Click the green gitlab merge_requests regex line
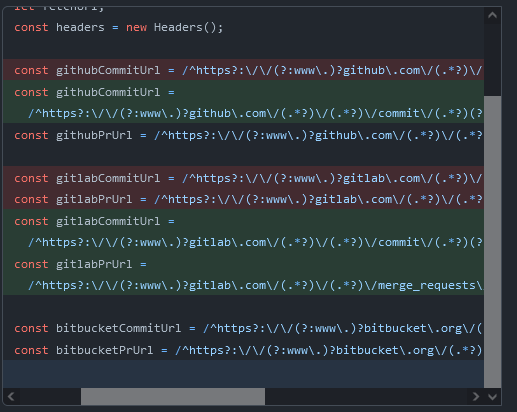Viewport: 517px width, 412px height. pyautogui.click(x=243, y=285)
